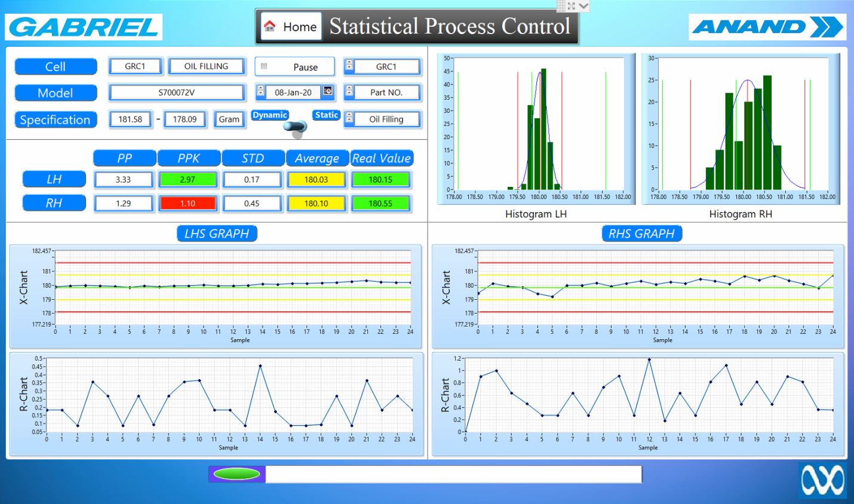This screenshot has width=854, height=504.
Task: Toggle the Dynamic/Static switch
Action: click(296, 126)
